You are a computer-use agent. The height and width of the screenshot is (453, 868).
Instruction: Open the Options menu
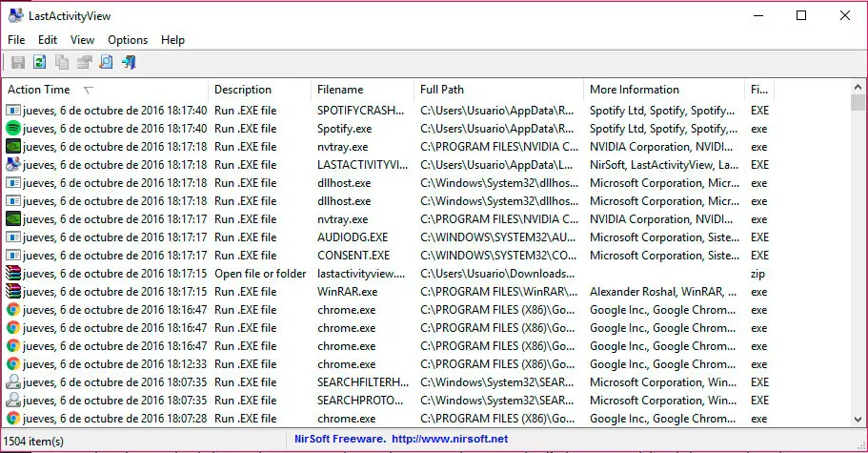click(x=128, y=40)
